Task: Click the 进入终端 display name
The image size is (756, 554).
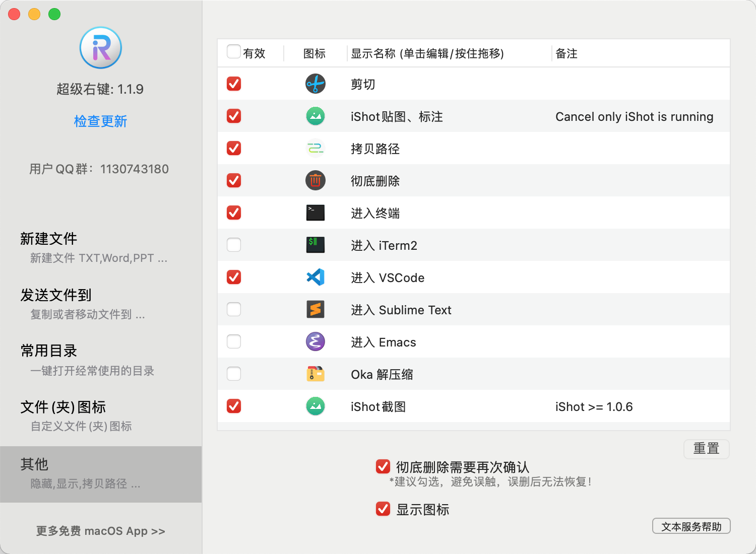Action: click(x=375, y=213)
